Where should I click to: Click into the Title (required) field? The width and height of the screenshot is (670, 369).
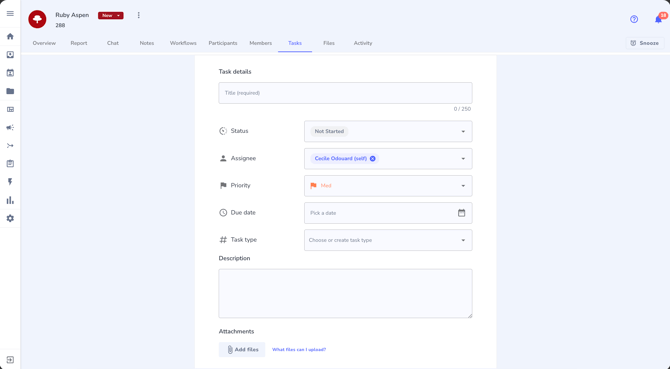[x=345, y=93]
